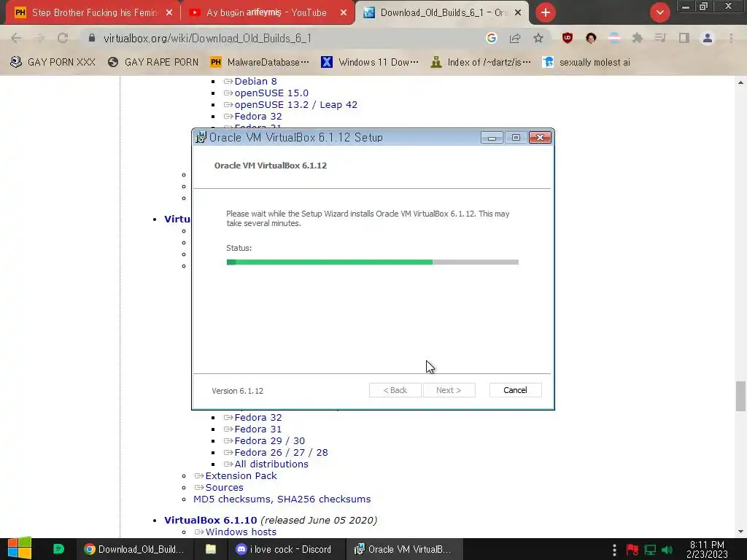Share this page using the share icon
The height and width of the screenshot is (560, 747).
[515, 38]
